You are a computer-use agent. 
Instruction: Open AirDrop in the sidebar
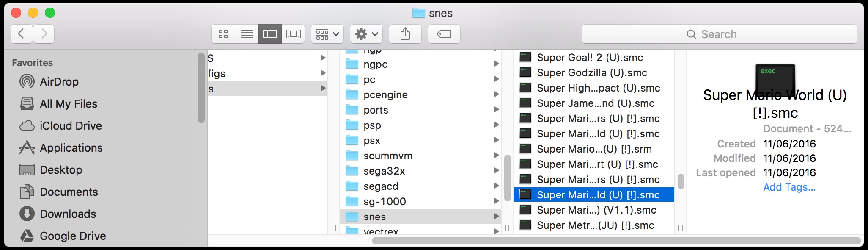coord(59,82)
